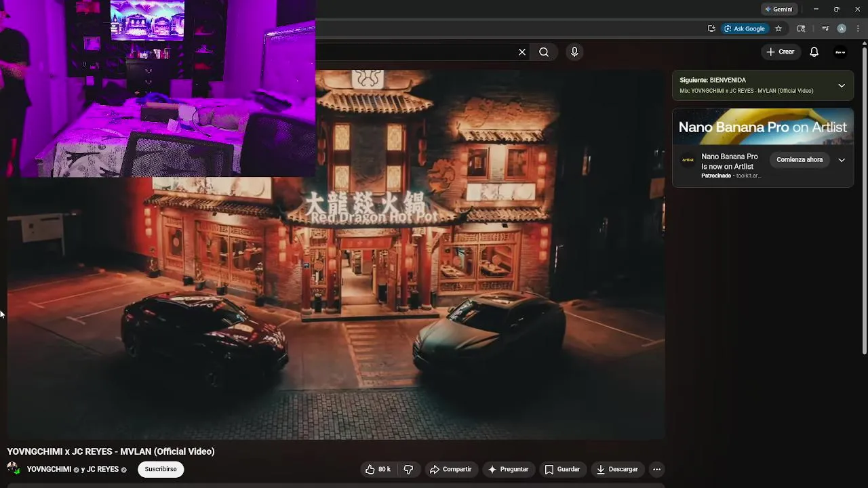Click the Mix: YOVNGCHIMI x JC REYES text
868x488 pixels.
coord(747,91)
